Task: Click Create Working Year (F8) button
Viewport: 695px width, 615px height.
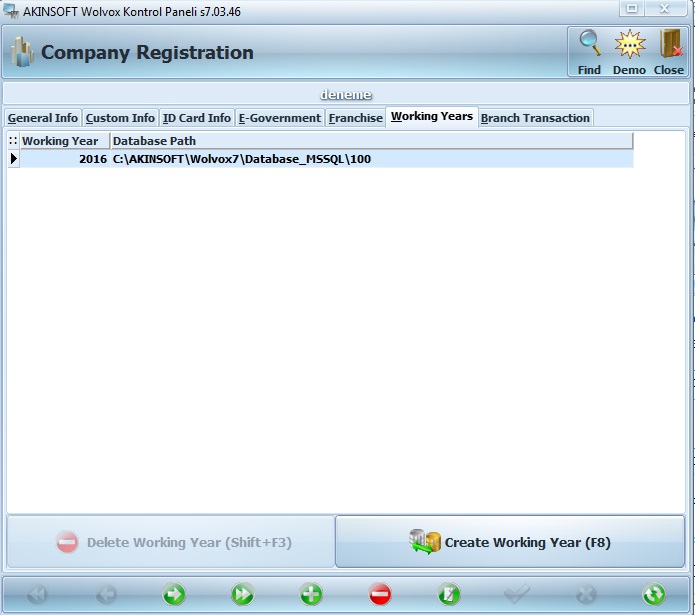Action: pyautogui.click(x=510, y=541)
